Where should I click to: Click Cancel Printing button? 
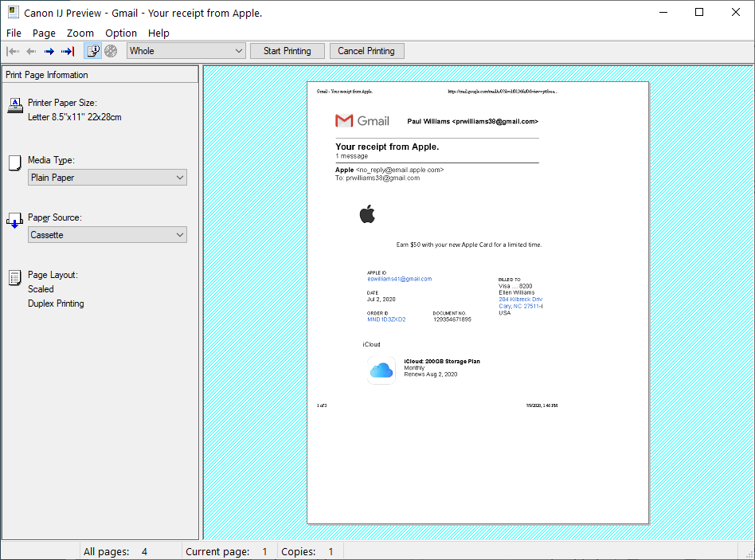tap(366, 51)
